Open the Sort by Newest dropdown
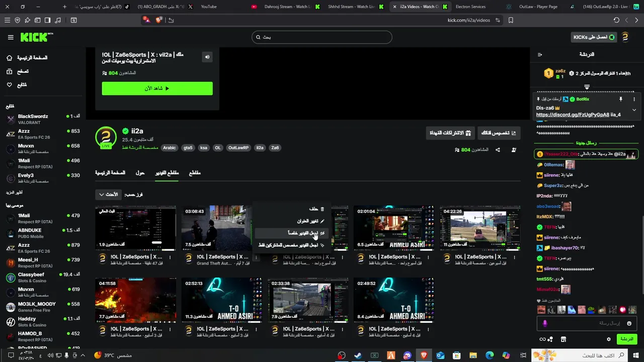 (108, 195)
